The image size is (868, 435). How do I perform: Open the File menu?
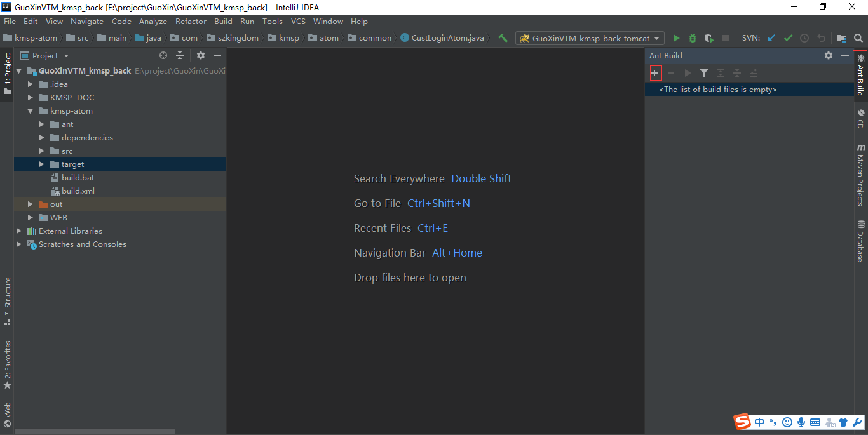10,21
